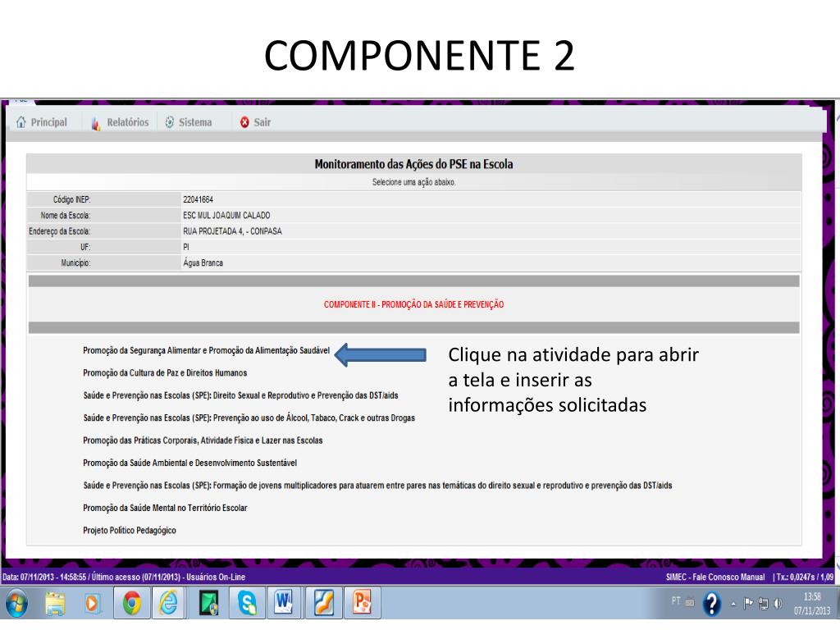Open the Manual link in footer
This screenshot has height=630, width=840.
pyautogui.click(x=752, y=577)
